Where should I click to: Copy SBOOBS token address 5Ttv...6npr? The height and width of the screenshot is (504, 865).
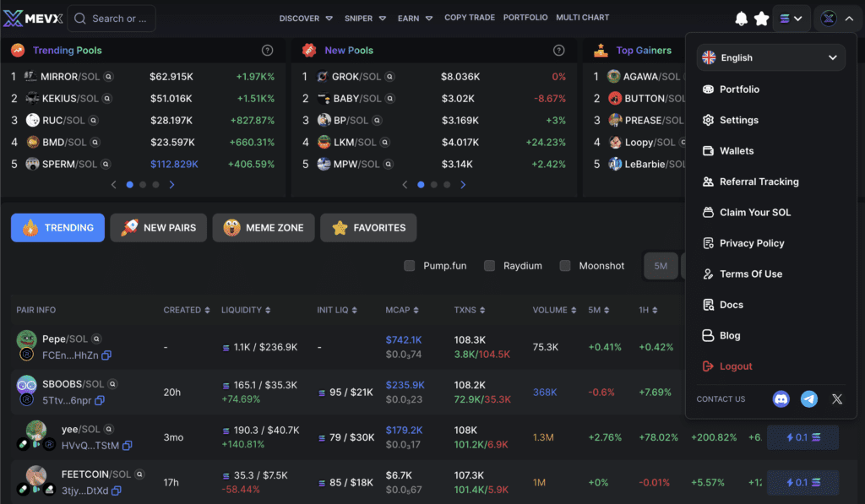pos(100,401)
